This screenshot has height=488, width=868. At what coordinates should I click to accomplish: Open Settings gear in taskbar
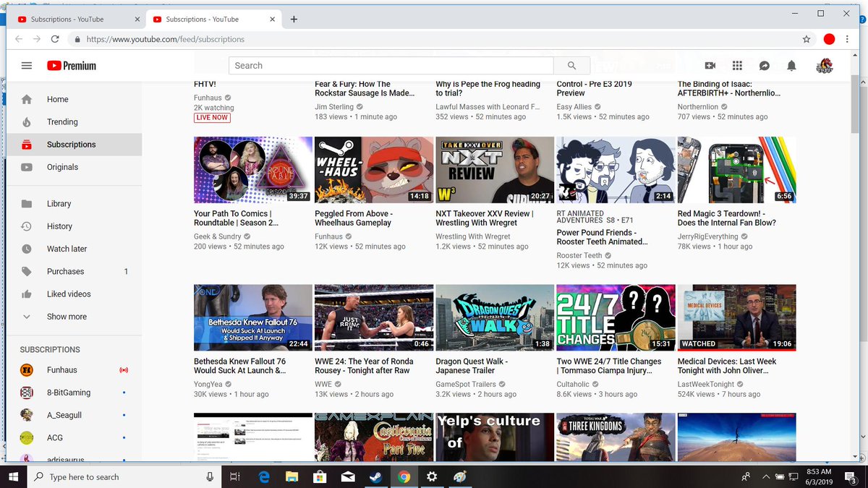[x=432, y=476]
